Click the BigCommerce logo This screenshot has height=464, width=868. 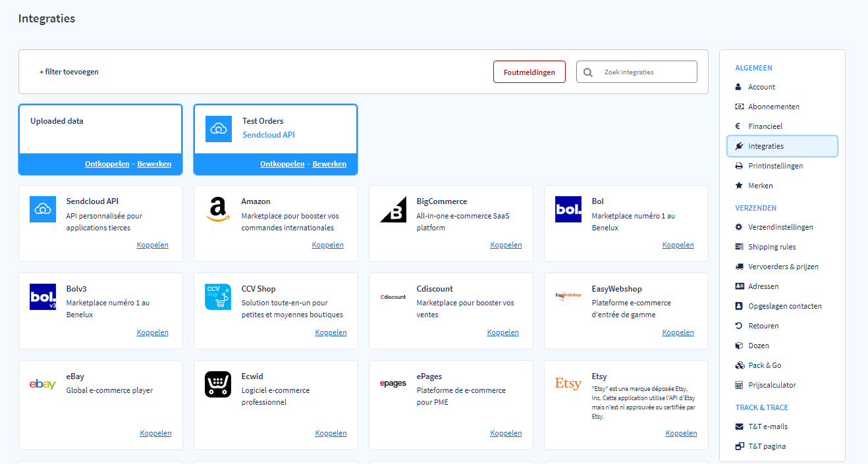point(393,209)
